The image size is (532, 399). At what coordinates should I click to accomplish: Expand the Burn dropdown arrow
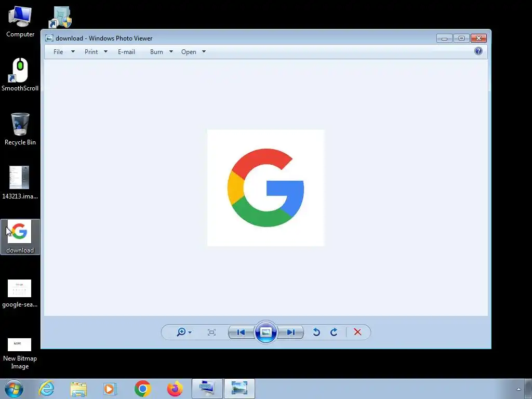171,51
